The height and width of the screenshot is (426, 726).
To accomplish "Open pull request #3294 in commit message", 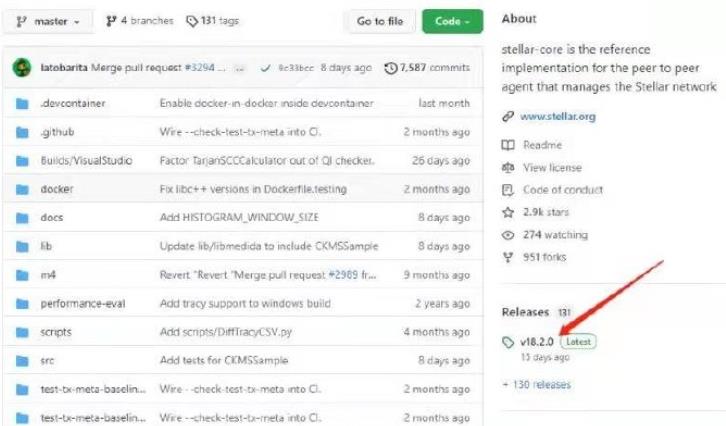I will click(x=200, y=68).
